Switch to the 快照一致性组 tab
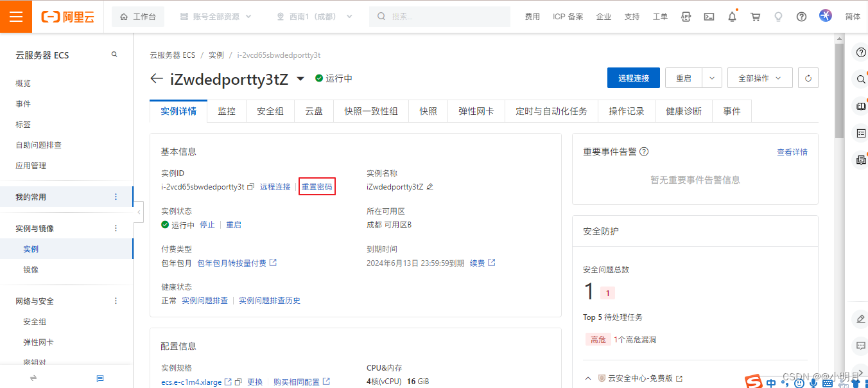The width and height of the screenshot is (868, 388). tap(371, 111)
